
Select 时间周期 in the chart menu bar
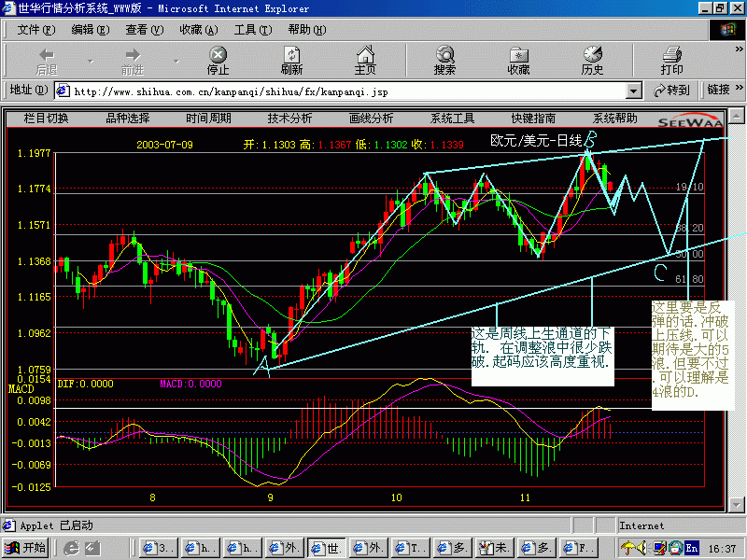pos(208,119)
